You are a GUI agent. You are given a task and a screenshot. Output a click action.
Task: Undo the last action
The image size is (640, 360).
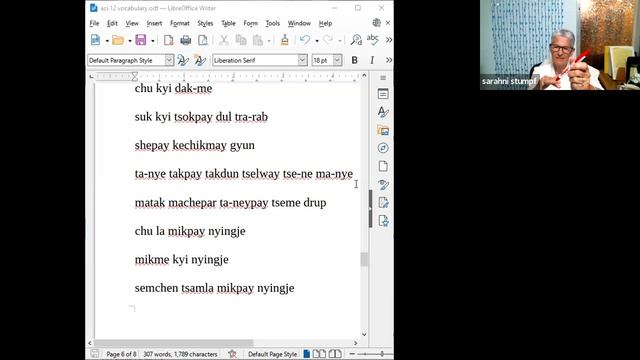tap(305, 40)
